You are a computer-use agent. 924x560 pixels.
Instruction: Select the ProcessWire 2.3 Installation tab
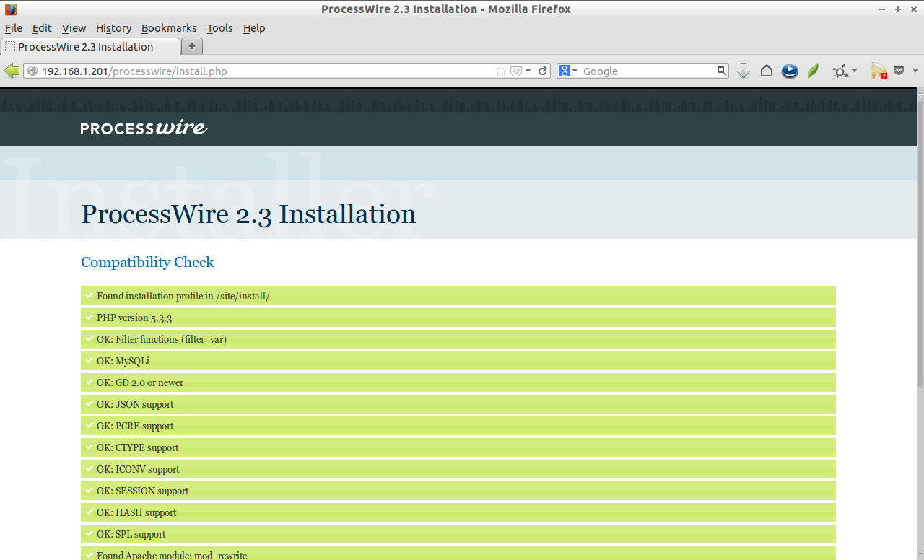90,47
